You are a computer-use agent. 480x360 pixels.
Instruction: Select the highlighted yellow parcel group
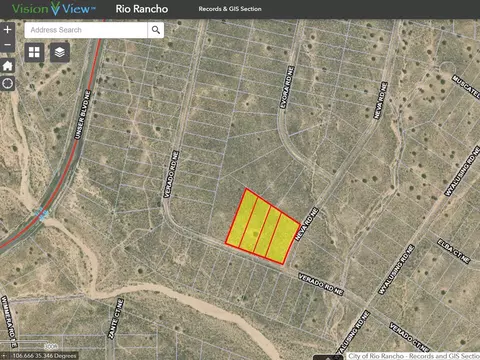[263, 227]
